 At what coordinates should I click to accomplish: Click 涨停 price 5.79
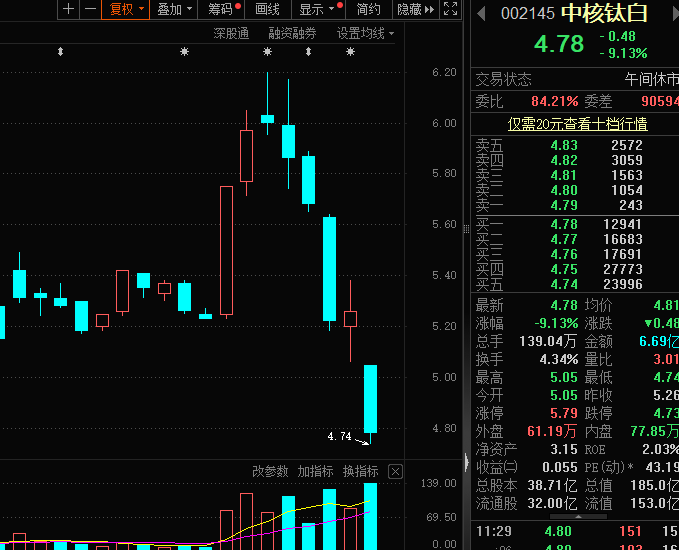click(564, 413)
